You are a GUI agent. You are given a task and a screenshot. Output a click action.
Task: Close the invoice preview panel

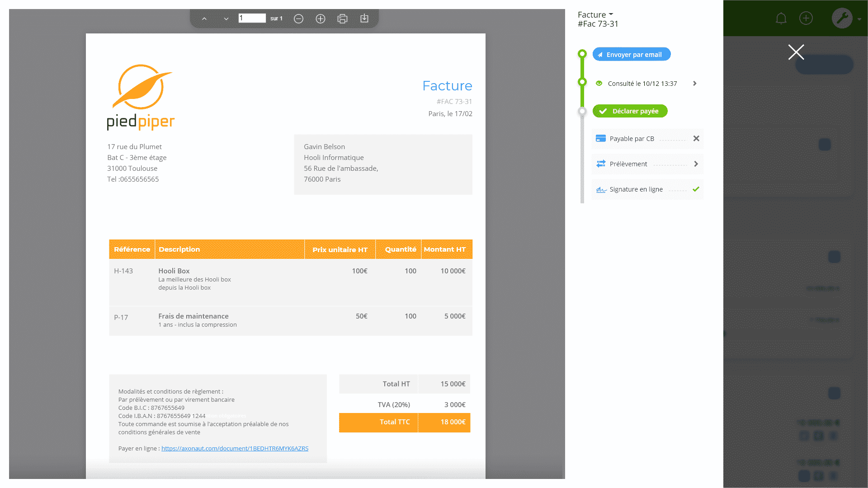(x=796, y=52)
